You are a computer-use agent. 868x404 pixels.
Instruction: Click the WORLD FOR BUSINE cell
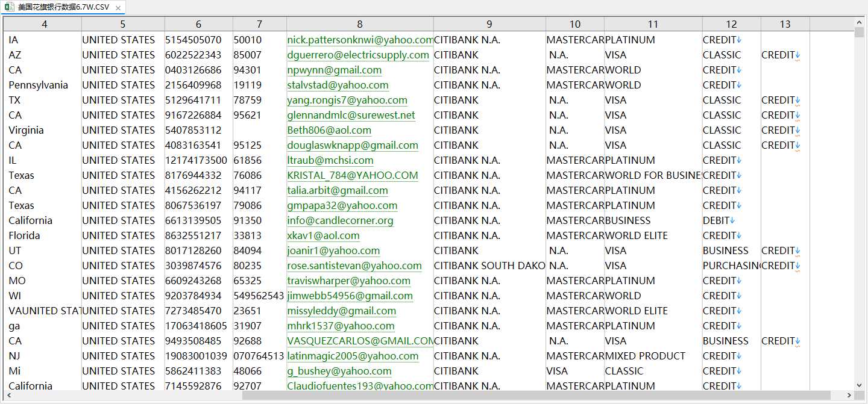(x=653, y=175)
